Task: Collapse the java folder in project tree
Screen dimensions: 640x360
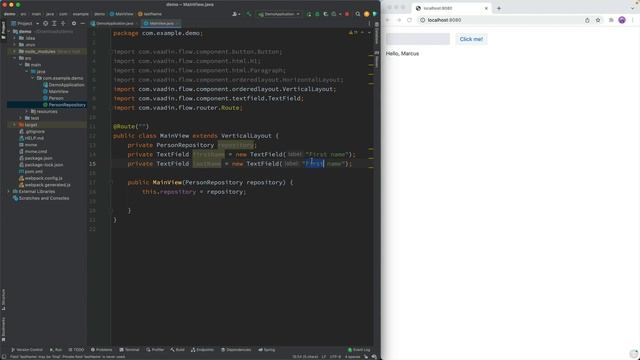Action: pos(27,71)
